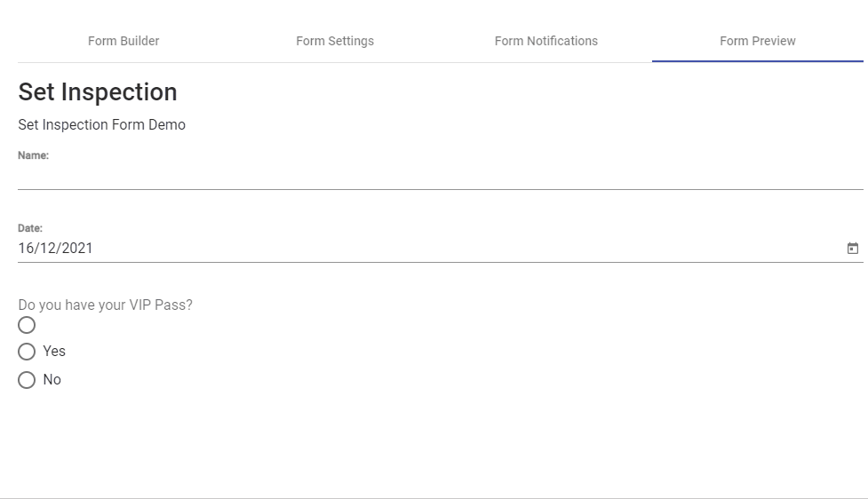
Task: Click the Set Inspection heading
Action: point(98,91)
